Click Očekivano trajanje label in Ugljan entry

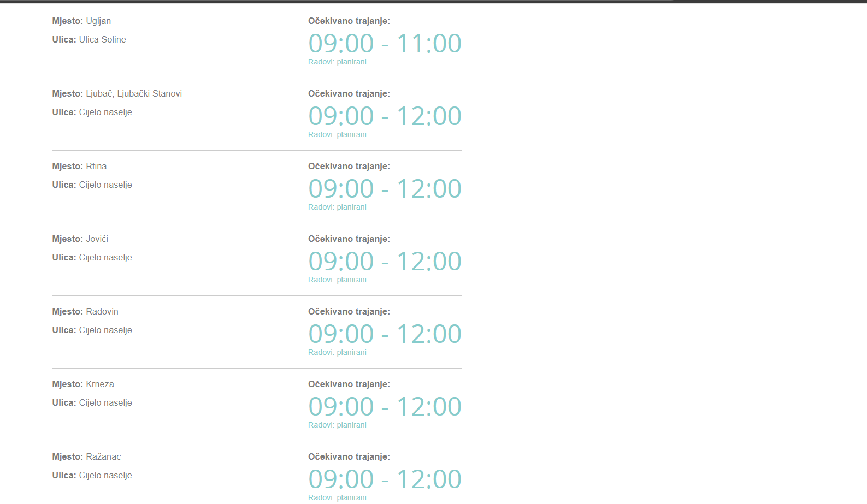point(349,21)
